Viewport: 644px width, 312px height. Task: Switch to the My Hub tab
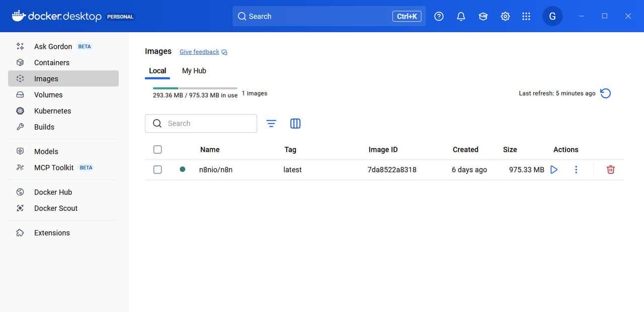tap(194, 70)
